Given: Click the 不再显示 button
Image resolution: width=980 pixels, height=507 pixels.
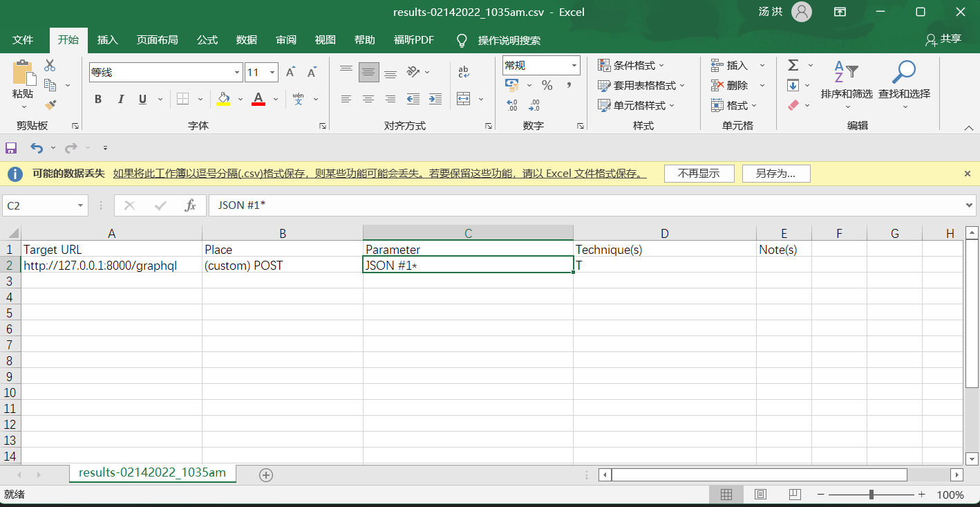Looking at the screenshot, I should [699, 174].
